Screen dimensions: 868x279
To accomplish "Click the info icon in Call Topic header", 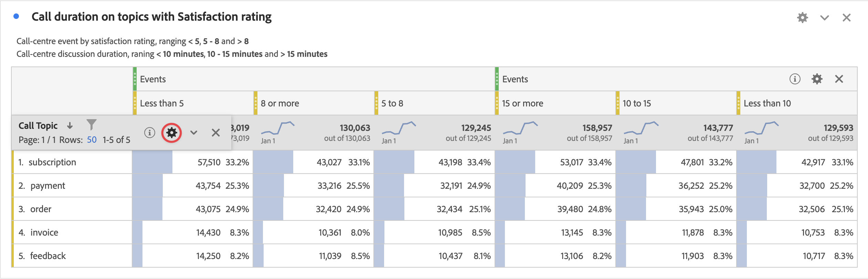I will (x=149, y=133).
